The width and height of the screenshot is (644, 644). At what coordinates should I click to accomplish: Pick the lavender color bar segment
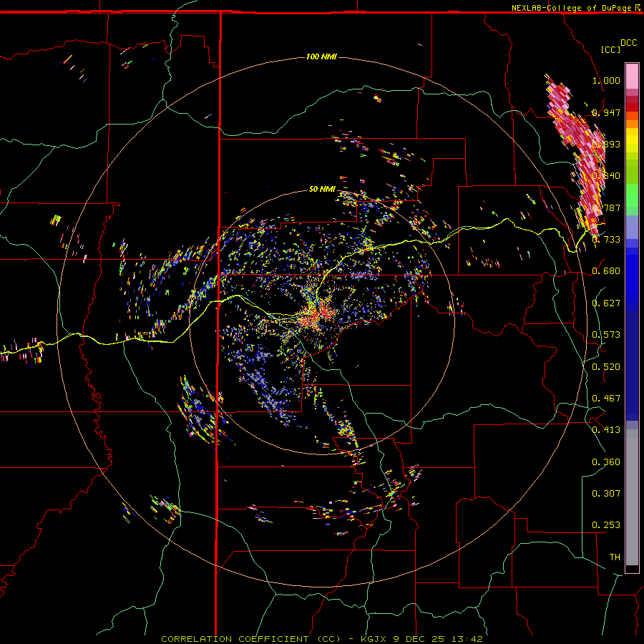coord(632,227)
